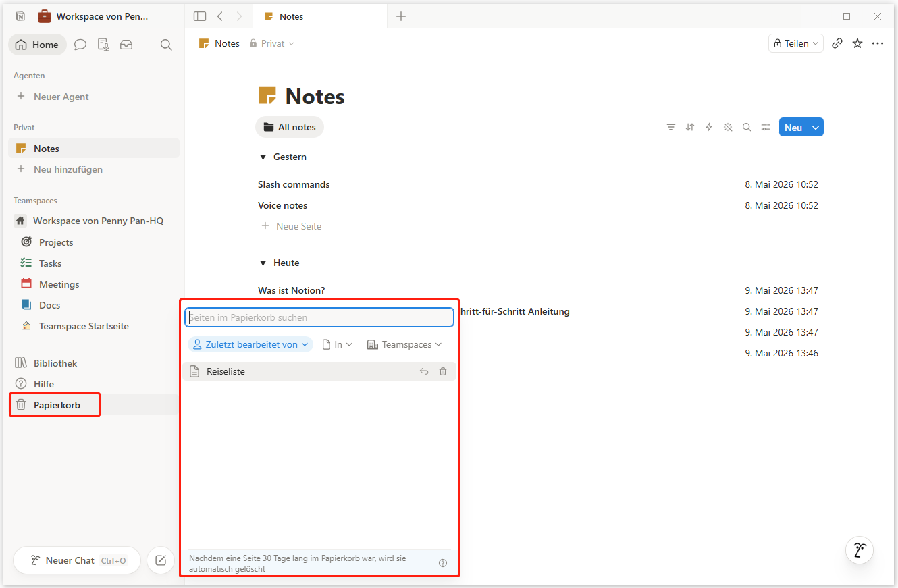Open the Privat dropdown in the breadcrumb

[x=272, y=43]
